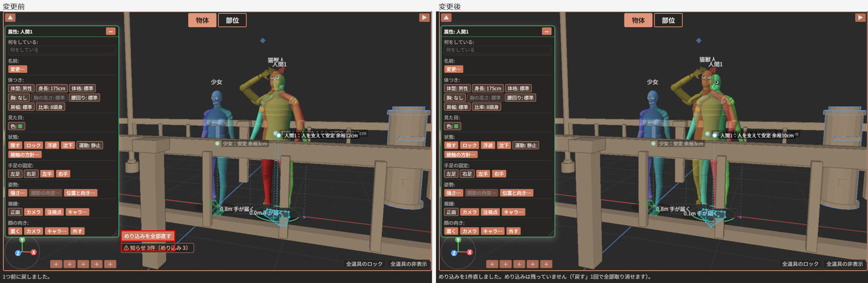Open 腰回り: 標準 selector in 変更後 panel
This screenshot has height=283, width=868.
coord(520,98)
